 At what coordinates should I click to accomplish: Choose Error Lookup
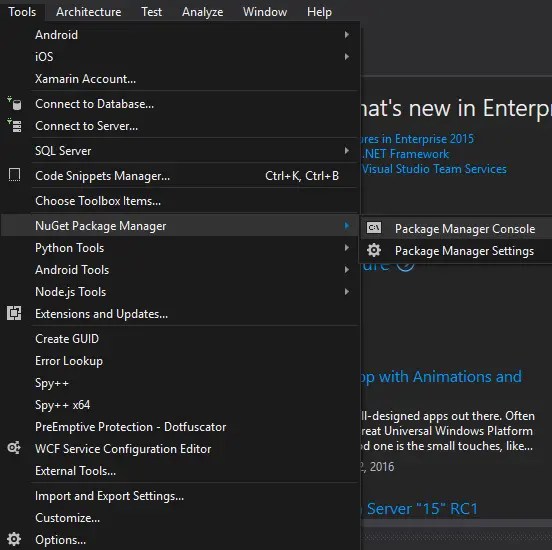(180, 361)
